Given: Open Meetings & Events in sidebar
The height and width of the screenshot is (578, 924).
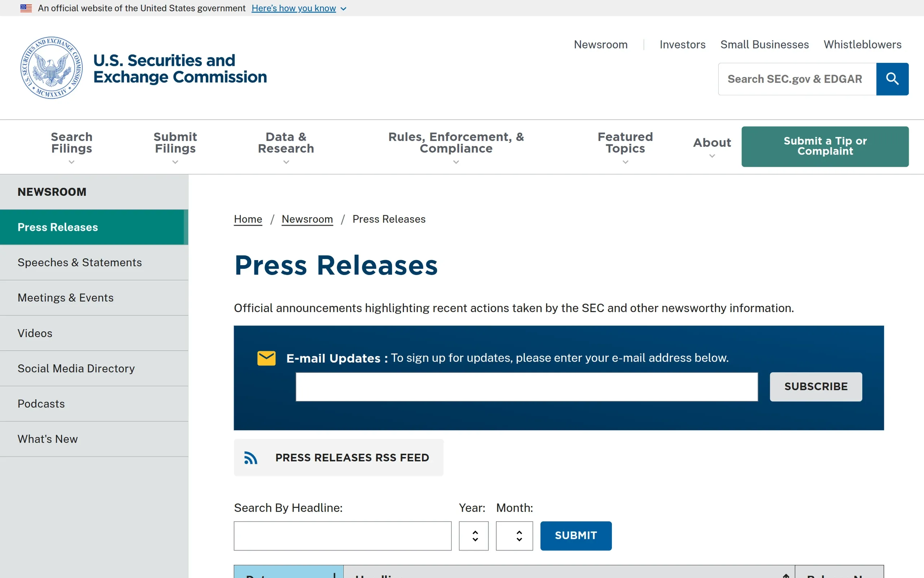Looking at the screenshot, I should [94, 298].
